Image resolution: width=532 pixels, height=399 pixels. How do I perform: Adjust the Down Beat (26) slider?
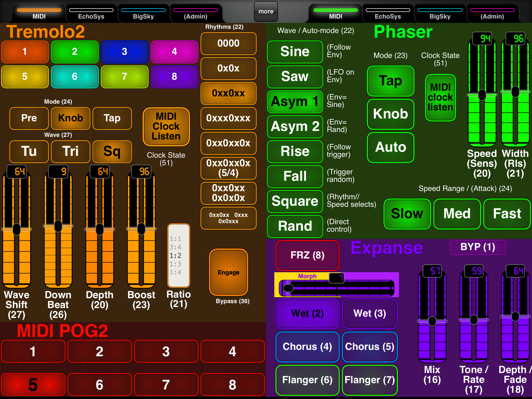tap(58, 226)
